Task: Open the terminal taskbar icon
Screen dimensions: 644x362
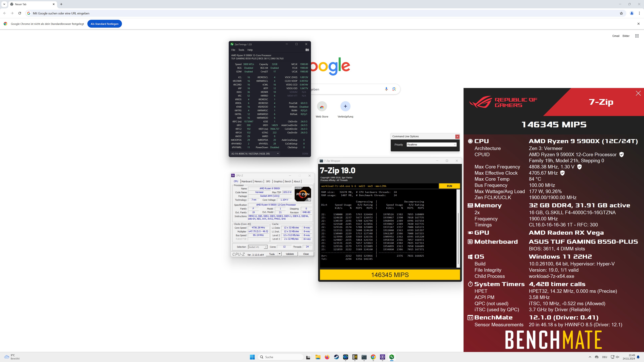Action: (x=364, y=357)
